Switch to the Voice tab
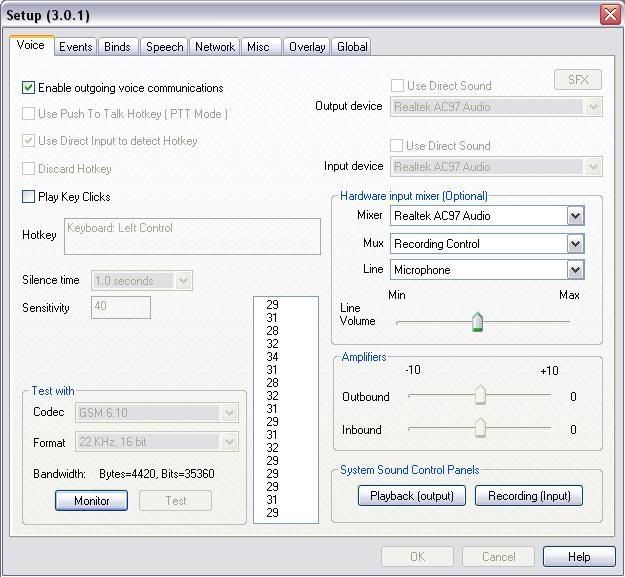The width and height of the screenshot is (625, 577). (x=31, y=45)
